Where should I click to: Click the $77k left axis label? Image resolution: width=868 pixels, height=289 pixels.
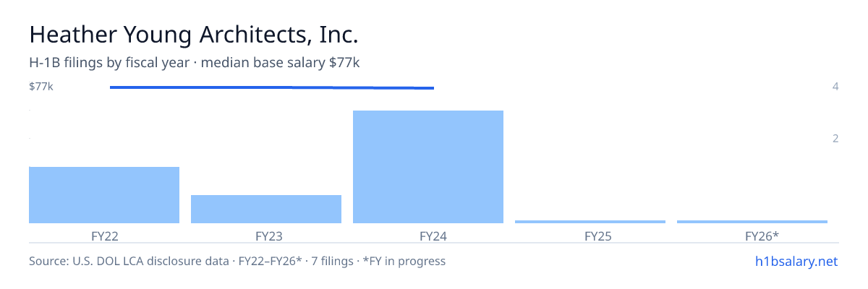41,87
